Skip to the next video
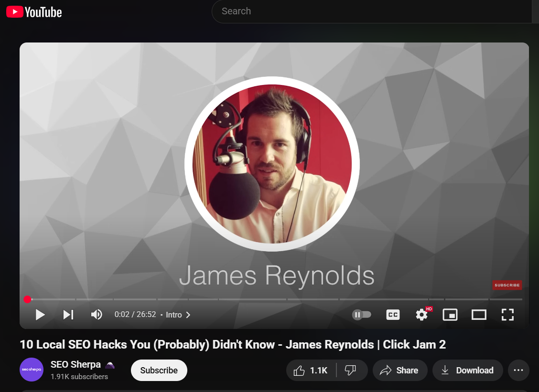Viewport: 539px width, 392px height. [x=68, y=315]
